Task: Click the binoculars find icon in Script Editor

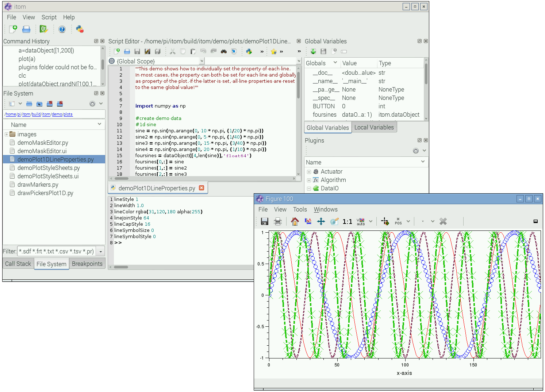Action: (224, 51)
